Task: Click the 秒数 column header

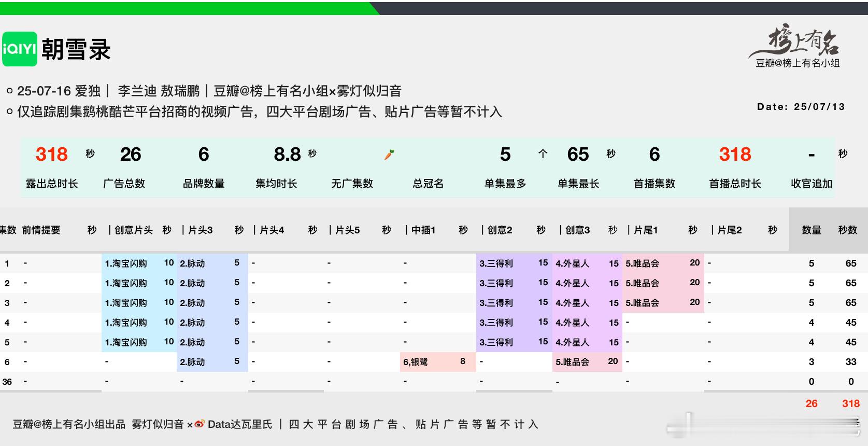Action: 848,230
